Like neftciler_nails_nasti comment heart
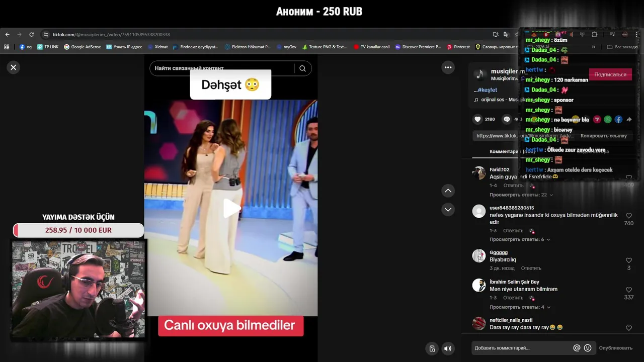Image resolution: width=644 pixels, height=362 pixels. (628, 328)
